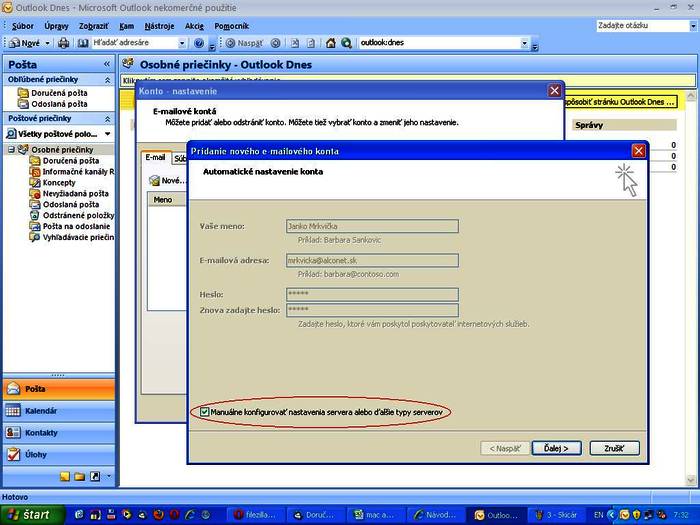Switch to the filezilla taskbar window
Viewport: 700px width, 525px height.
(256, 515)
